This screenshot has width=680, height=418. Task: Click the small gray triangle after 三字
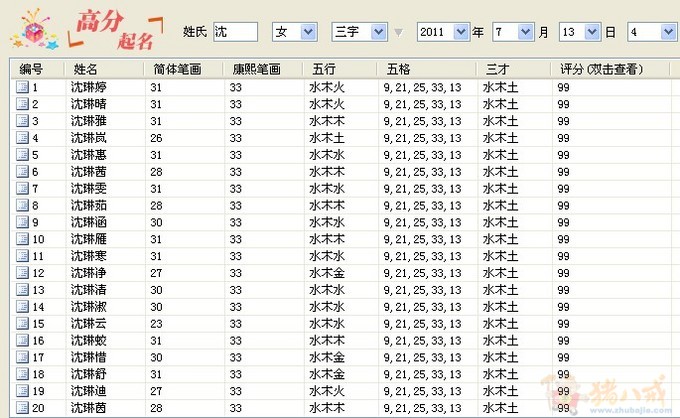tap(398, 33)
